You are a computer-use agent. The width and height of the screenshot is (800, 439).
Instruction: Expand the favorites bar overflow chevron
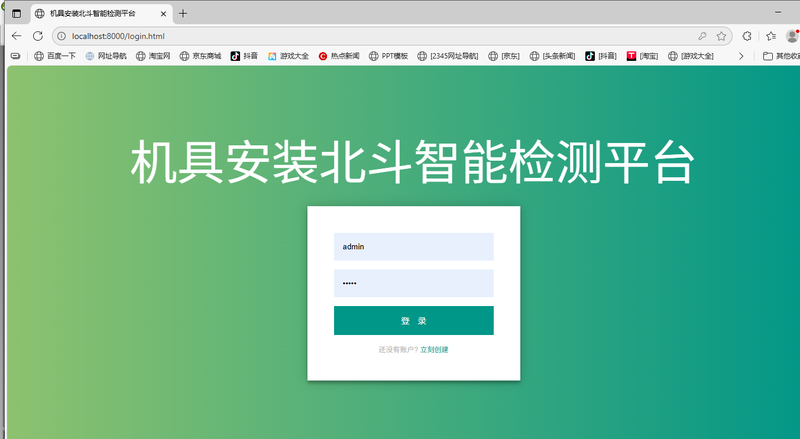coord(741,56)
